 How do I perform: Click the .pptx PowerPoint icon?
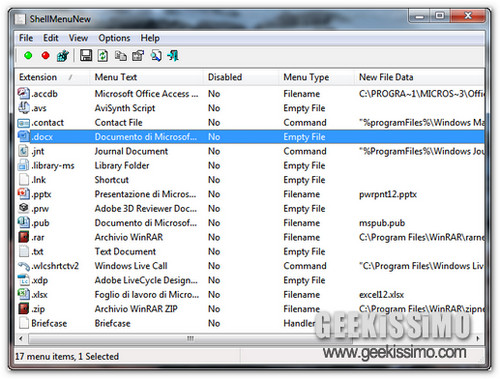pos(24,194)
